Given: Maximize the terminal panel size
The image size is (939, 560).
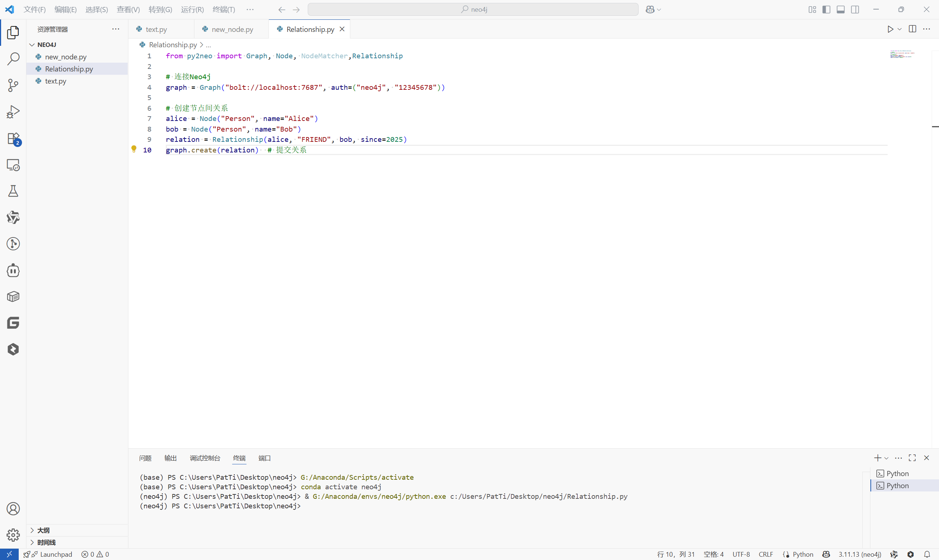Looking at the screenshot, I should pyautogui.click(x=912, y=458).
